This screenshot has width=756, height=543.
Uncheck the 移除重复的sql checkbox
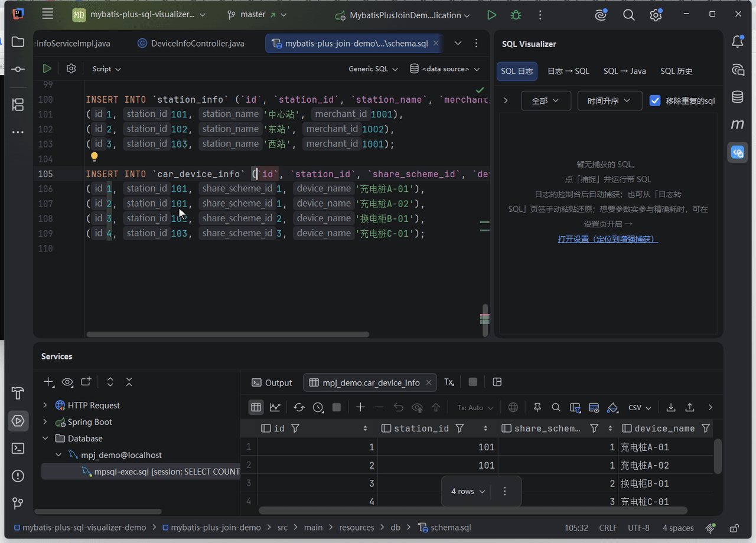tap(654, 101)
